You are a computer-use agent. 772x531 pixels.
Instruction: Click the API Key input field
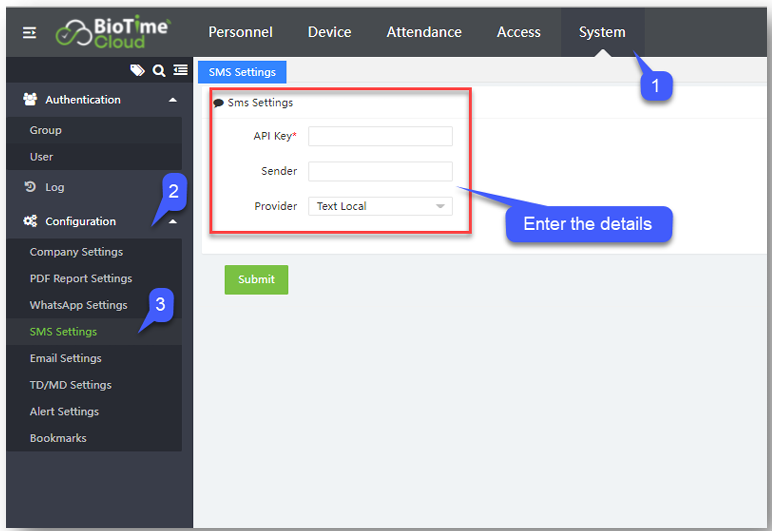point(380,136)
